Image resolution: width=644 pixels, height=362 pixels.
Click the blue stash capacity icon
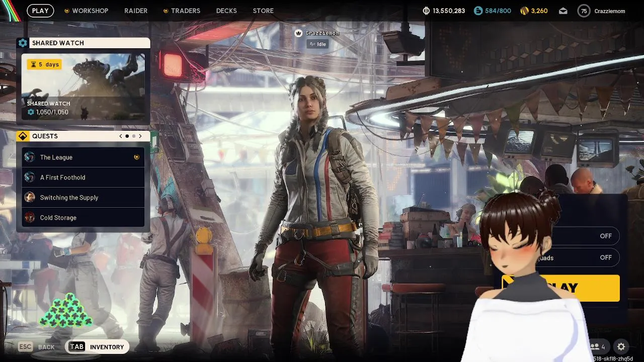[478, 11]
